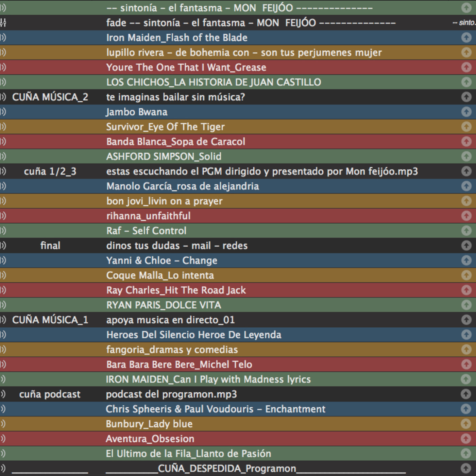Select the CUÑA MÚSICA_2 cue number

[50, 97]
